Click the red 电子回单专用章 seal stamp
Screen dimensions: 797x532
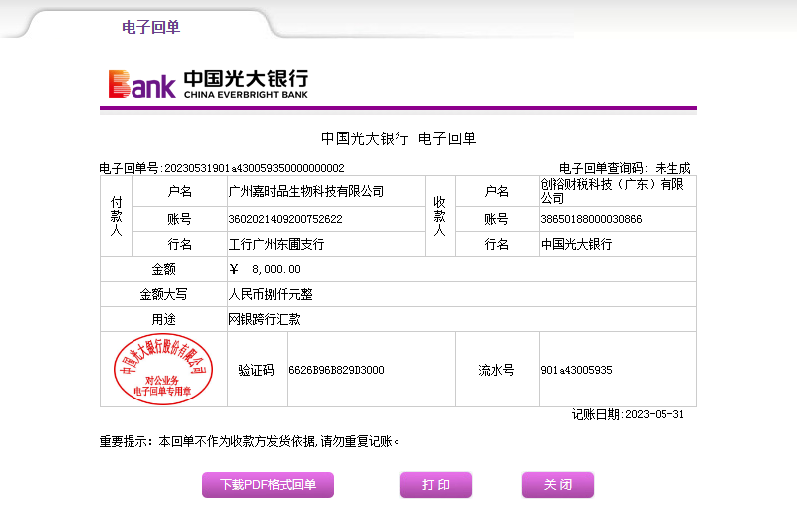coord(163,369)
